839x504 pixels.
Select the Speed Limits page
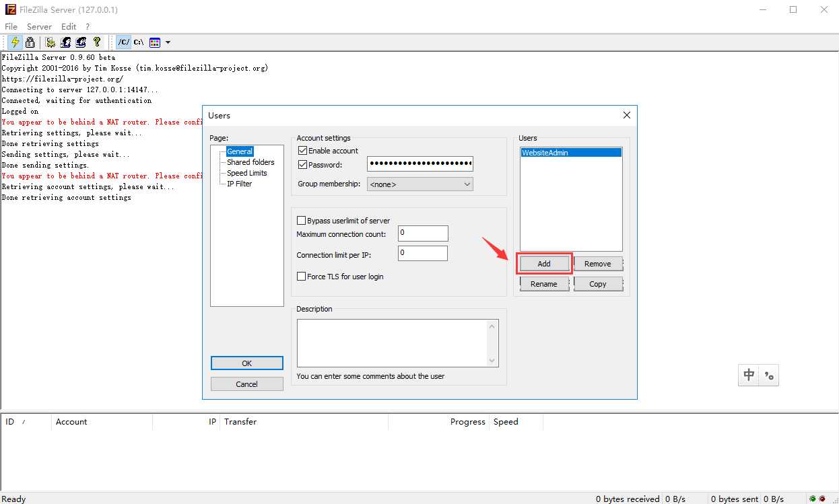coord(246,173)
